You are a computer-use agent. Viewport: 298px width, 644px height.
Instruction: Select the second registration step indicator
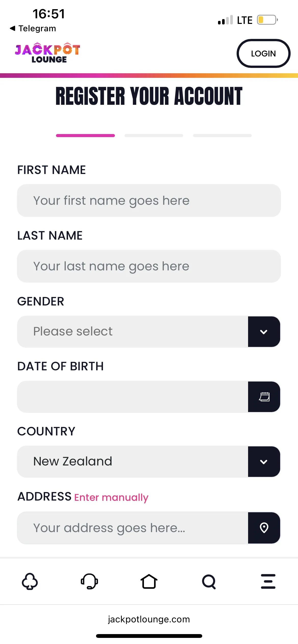(x=154, y=136)
